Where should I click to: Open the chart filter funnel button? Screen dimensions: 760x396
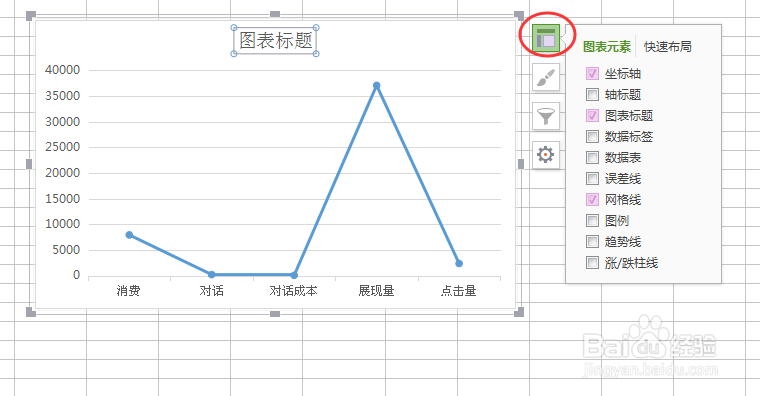[546, 116]
